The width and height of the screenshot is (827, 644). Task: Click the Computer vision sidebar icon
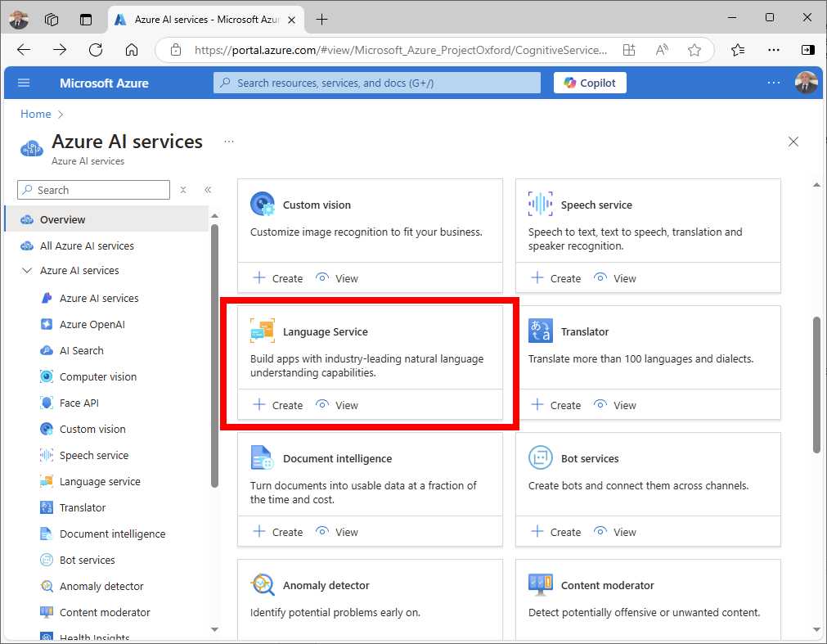click(47, 376)
